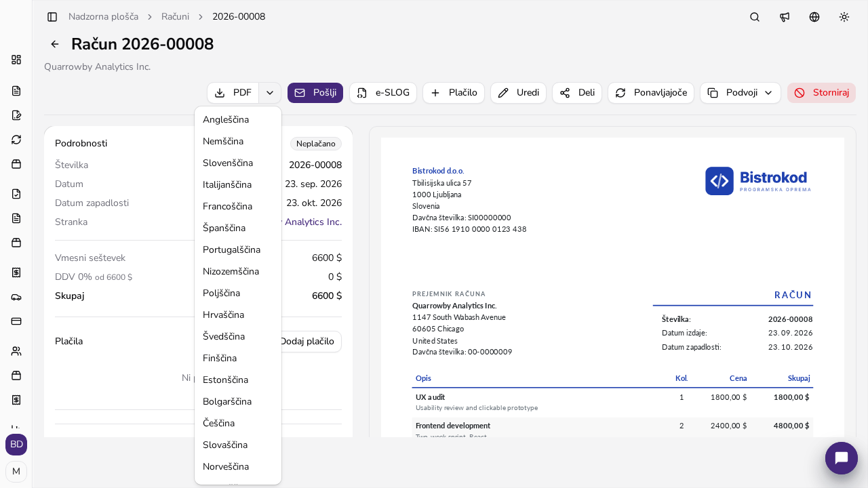868x488 pixels.
Task: Choose Slovenščina from the PDF menu
Action: tap(238, 163)
